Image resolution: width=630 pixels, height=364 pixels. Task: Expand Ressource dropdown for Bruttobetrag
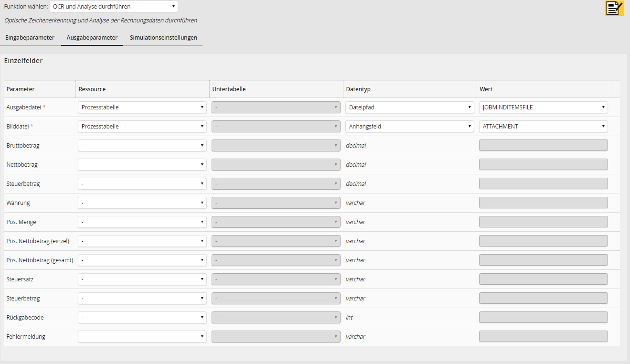click(x=142, y=146)
